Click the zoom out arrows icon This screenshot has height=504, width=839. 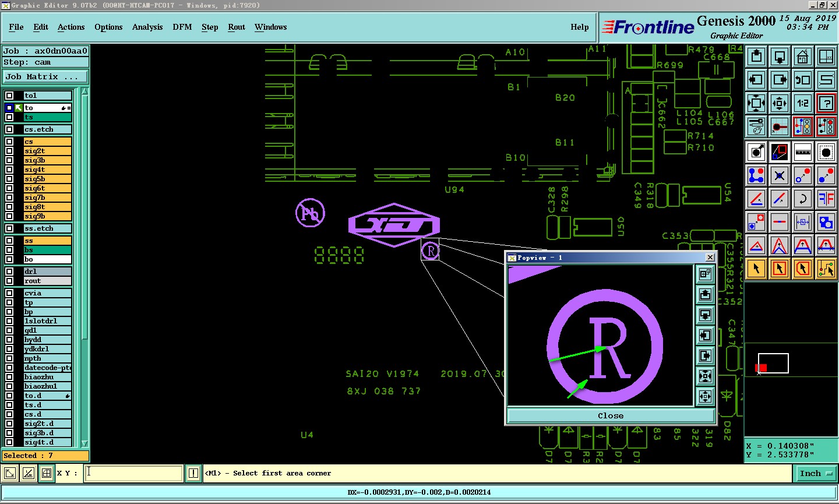(x=780, y=103)
